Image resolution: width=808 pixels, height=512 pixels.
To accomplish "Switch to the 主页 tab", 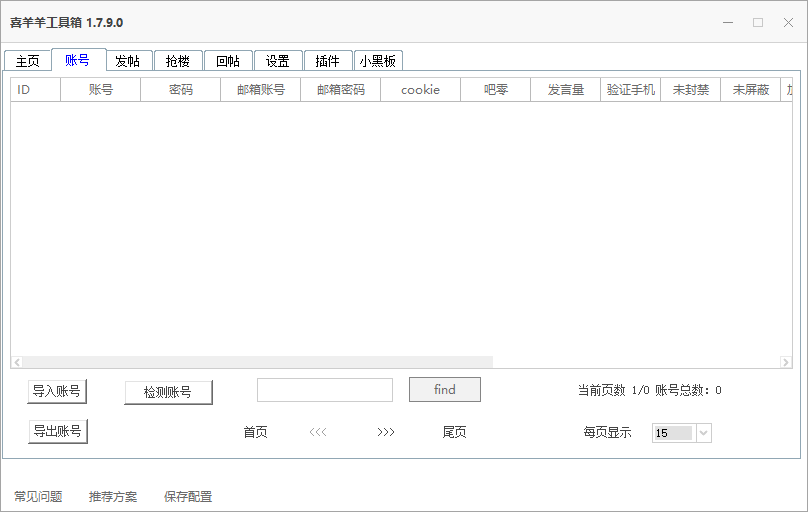I will (x=27, y=61).
